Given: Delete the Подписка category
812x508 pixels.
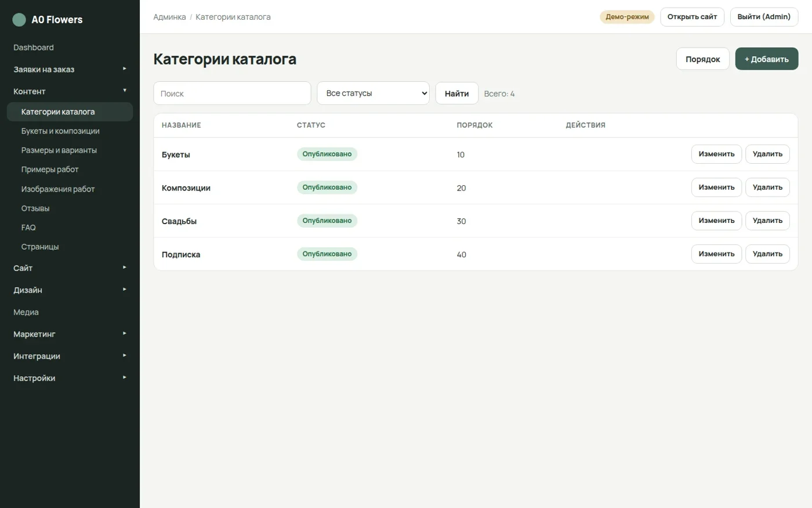Looking at the screenshot, I should tap(767, 254).
